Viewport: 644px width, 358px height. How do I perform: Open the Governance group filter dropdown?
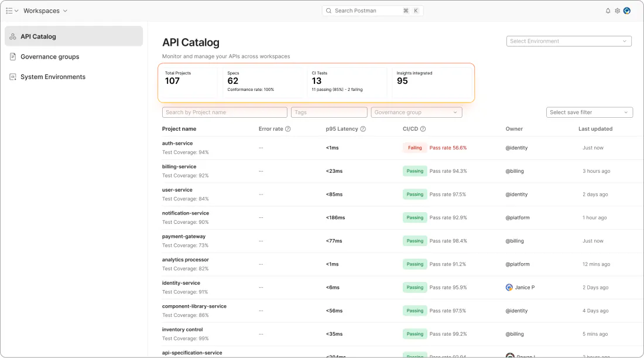click(x=416, y=112)
